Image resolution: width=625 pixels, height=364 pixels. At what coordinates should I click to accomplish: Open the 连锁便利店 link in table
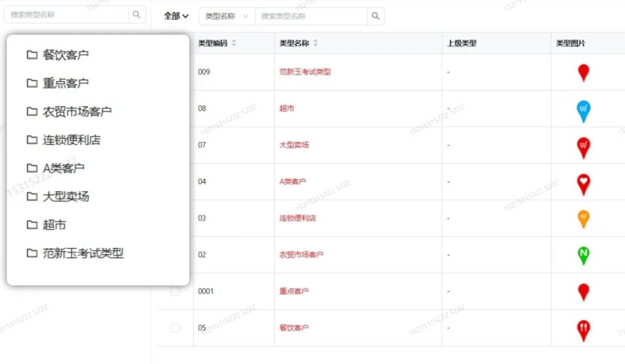point(298,219)
